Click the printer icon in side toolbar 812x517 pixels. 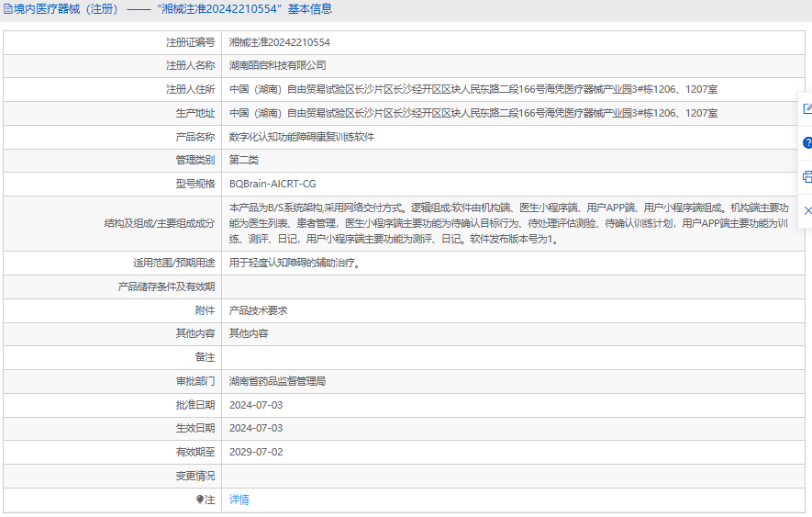807,177
